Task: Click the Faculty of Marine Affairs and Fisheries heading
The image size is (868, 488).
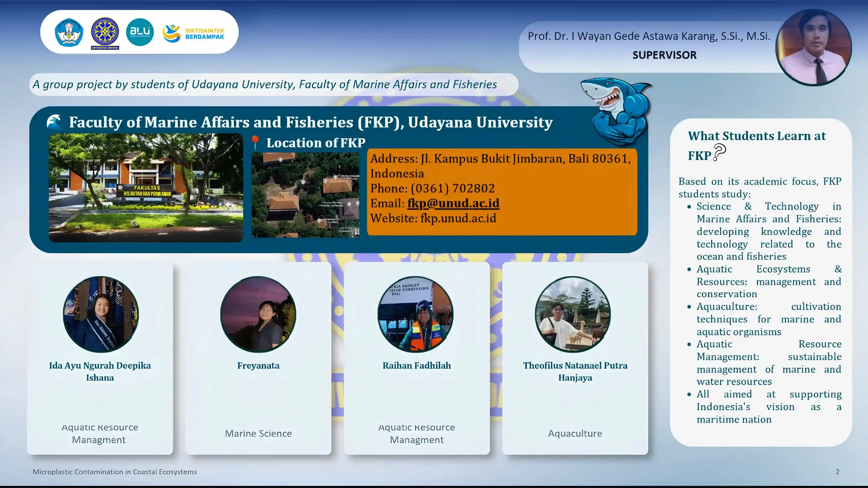Action: 311,122
